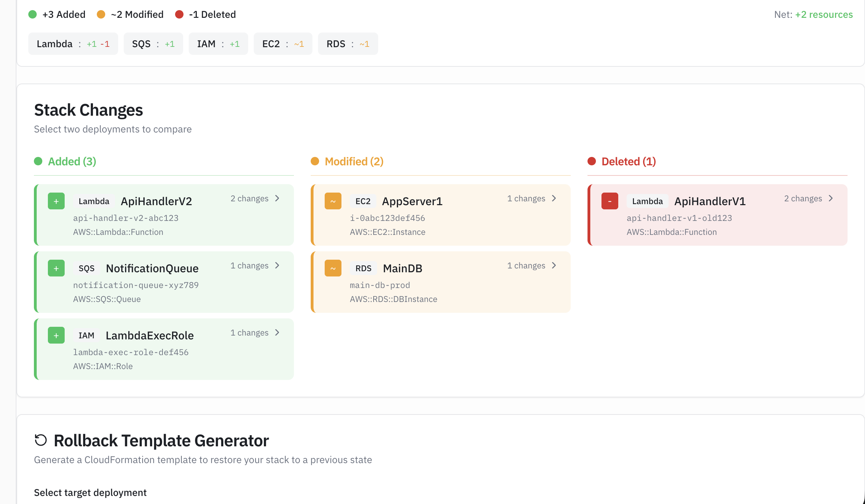The height and width of the screenshot is (504, 865).
Task: Click the Rollback Template Generator rotate icon
Action: tap(41, 440)
